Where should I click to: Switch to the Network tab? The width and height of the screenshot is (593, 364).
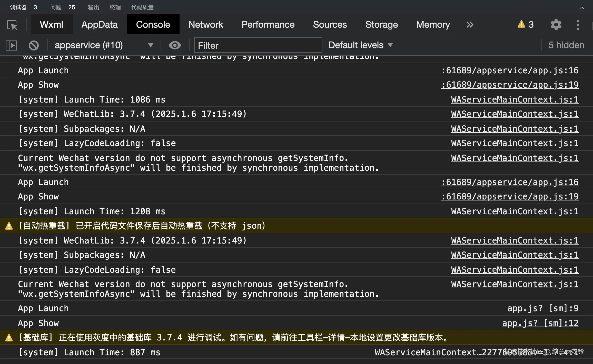205,25
